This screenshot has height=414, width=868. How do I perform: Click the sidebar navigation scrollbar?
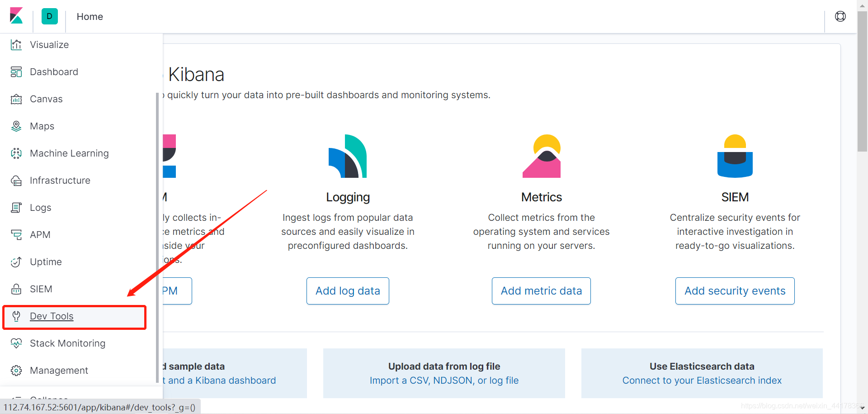(x=157, y=238)
